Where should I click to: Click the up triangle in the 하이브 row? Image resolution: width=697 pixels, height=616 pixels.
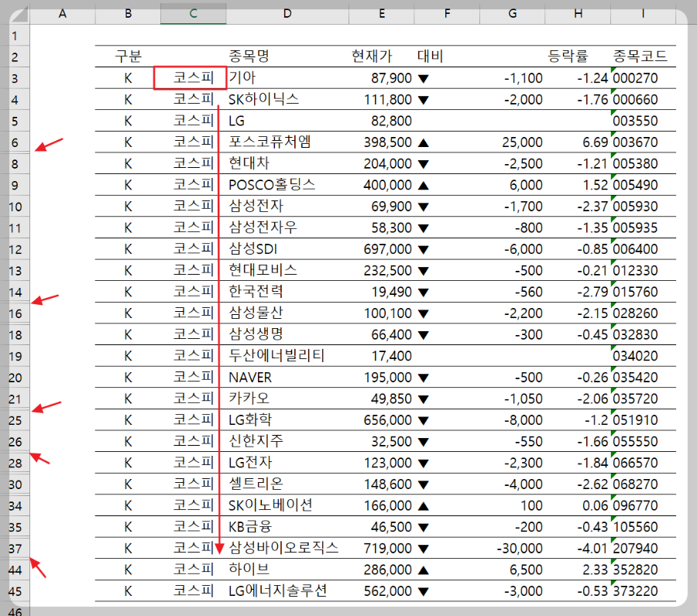pyautogui.click(x=424, y=570)
